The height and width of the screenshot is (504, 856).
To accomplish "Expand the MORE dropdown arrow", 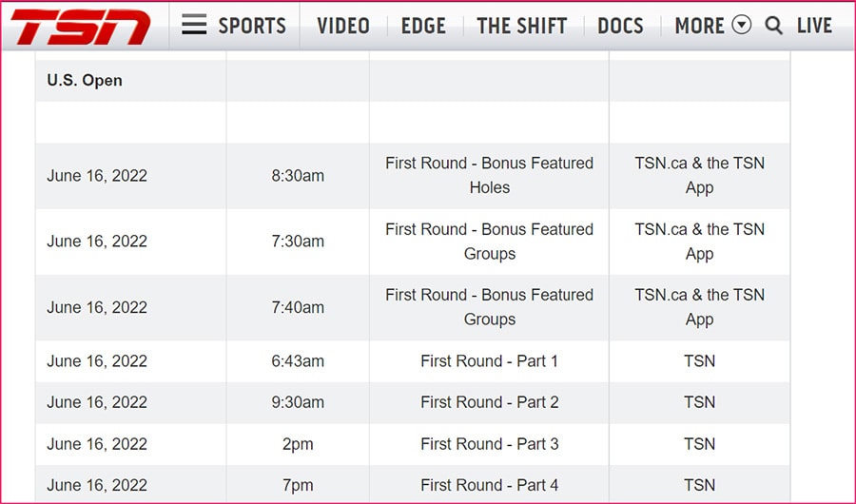I will (742, 26).
